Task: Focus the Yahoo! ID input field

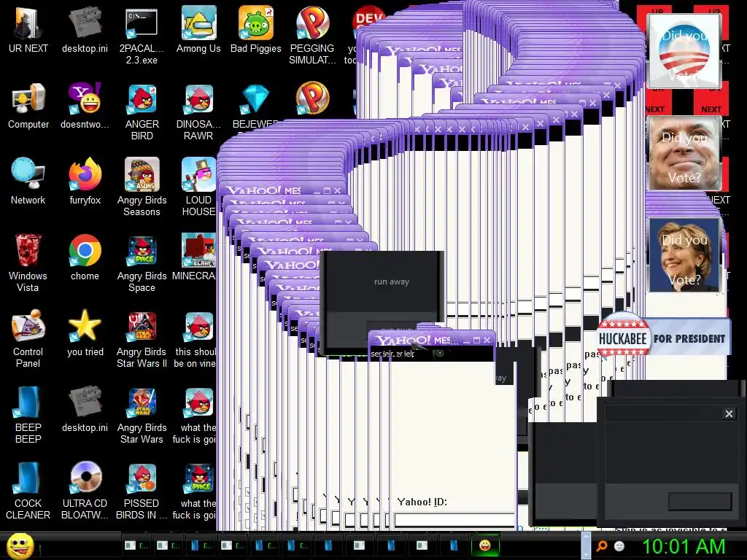Action: (454, 519)
